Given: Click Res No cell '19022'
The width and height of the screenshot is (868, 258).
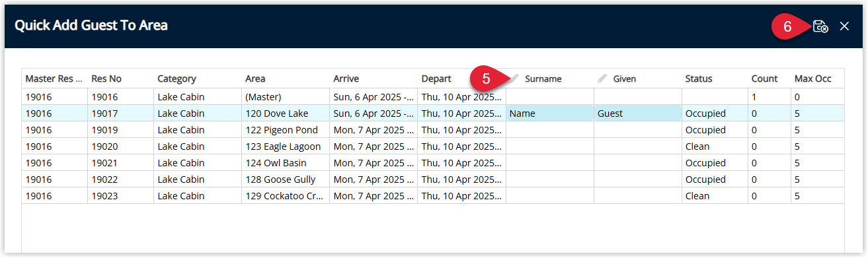Looking at the screenshot, I should click(x=120, y=179).
